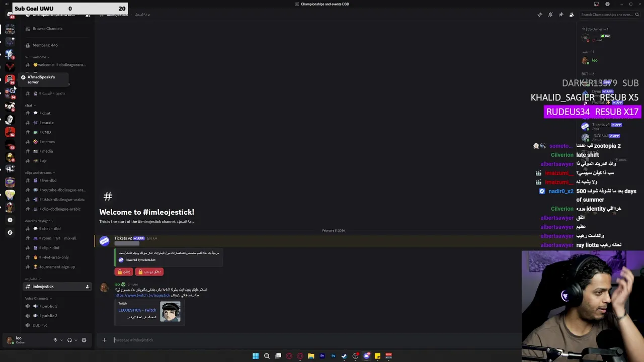This screenshot has height=362, width=644.
Task: Open Premiere Pro from taskbar
Action: [x=322, y=356]
